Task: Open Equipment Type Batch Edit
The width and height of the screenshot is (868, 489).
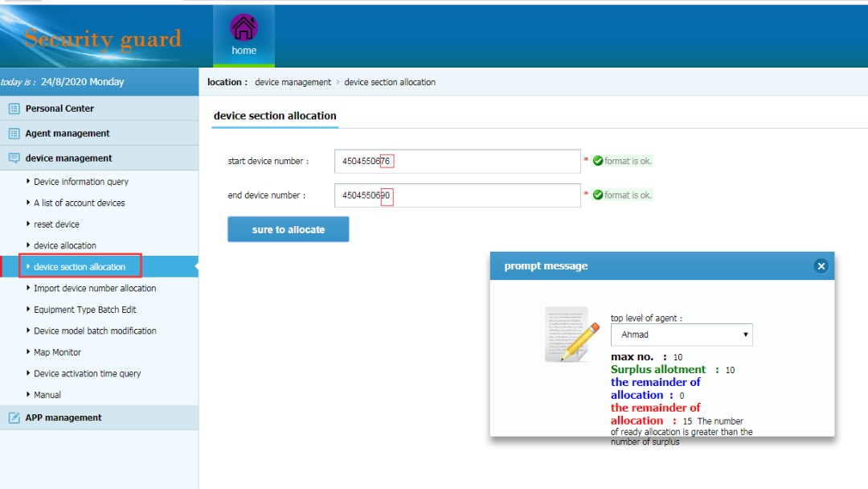Action: (x=84, y=310)
